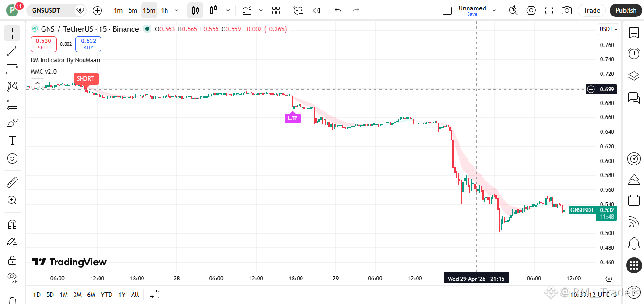
Task: Open the Fibonacci retracement tools
Action: click(12, 69)
